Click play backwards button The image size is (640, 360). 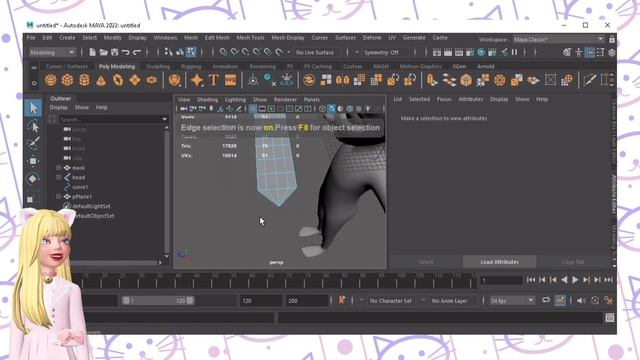(x=564, y=280)
